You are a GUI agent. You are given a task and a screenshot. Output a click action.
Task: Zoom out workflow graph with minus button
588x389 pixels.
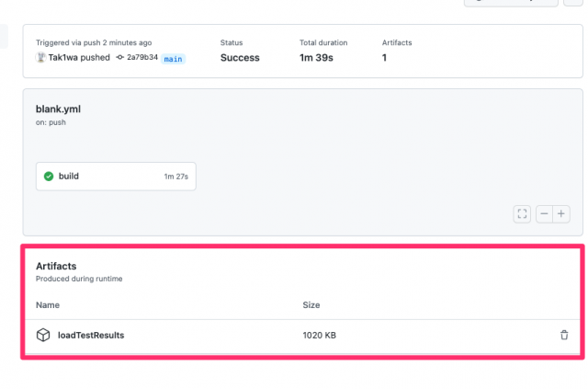click(x=545, y=214)
